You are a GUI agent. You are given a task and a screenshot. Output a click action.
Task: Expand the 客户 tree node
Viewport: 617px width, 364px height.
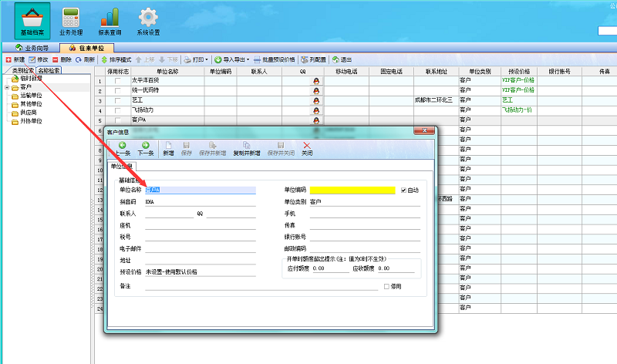coord(7,87)
